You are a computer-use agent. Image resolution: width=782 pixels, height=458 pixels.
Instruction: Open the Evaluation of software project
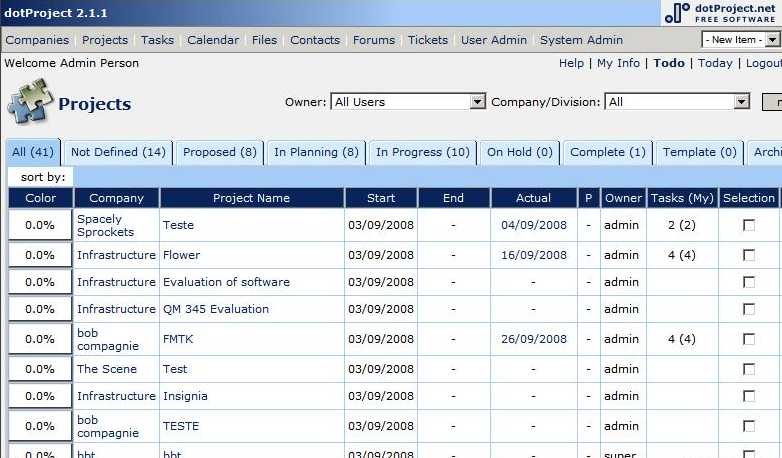226,282
